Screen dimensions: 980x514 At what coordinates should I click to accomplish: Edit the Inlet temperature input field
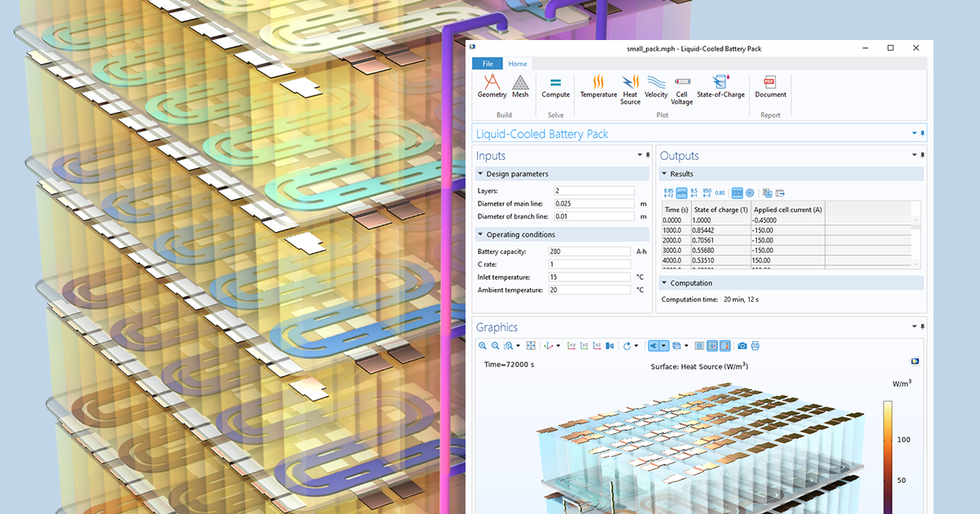[x=590, y=277]
